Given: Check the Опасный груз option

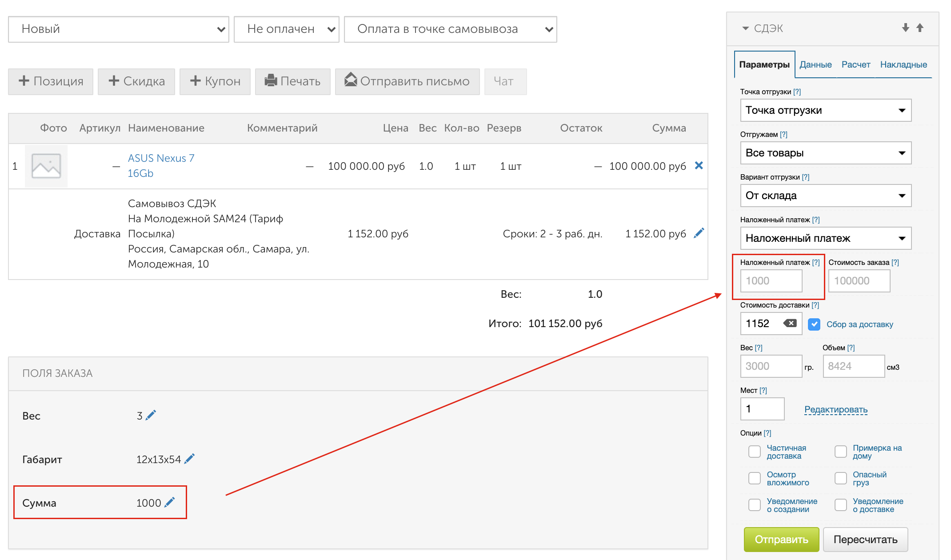Looking at the screenshot, I should pos(841,478).
